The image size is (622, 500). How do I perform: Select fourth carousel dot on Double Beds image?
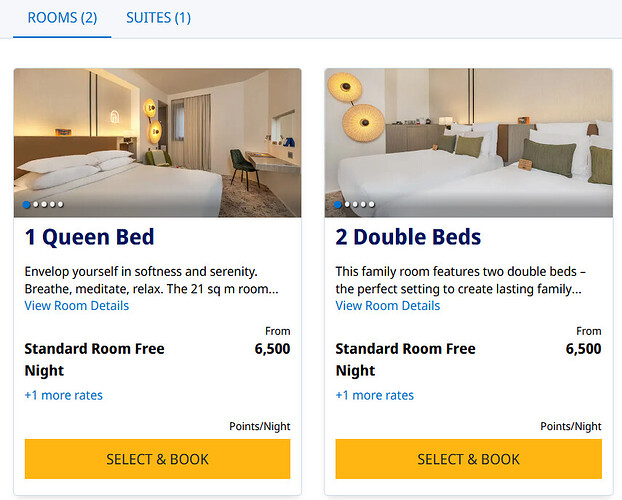pyautogui.click(x=363, y=204)
